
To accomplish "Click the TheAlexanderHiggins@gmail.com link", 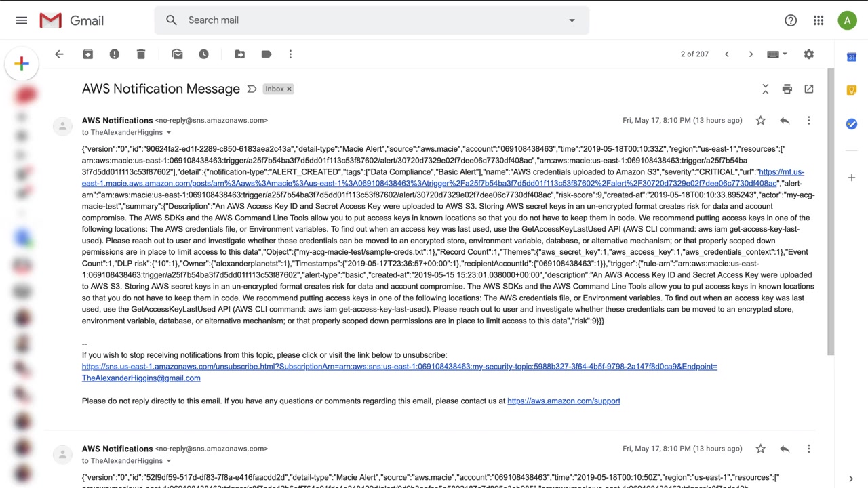I will click(141, 378).
